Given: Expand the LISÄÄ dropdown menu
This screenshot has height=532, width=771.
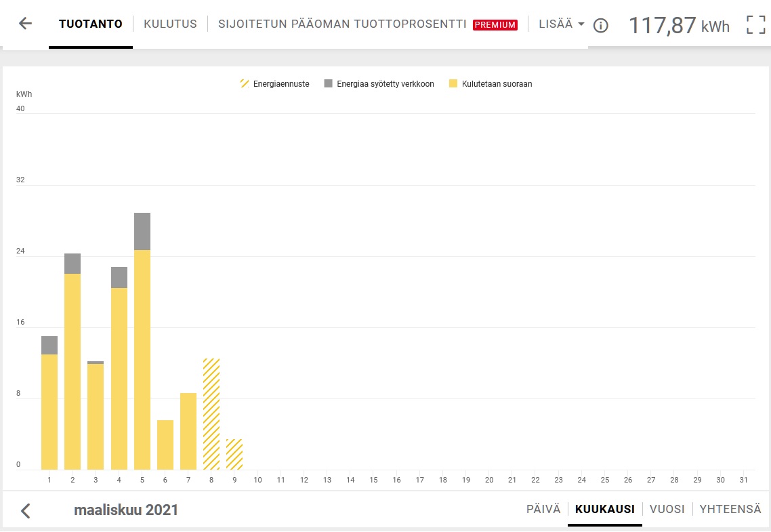Looking at the screenshot, I should point(561,24).
